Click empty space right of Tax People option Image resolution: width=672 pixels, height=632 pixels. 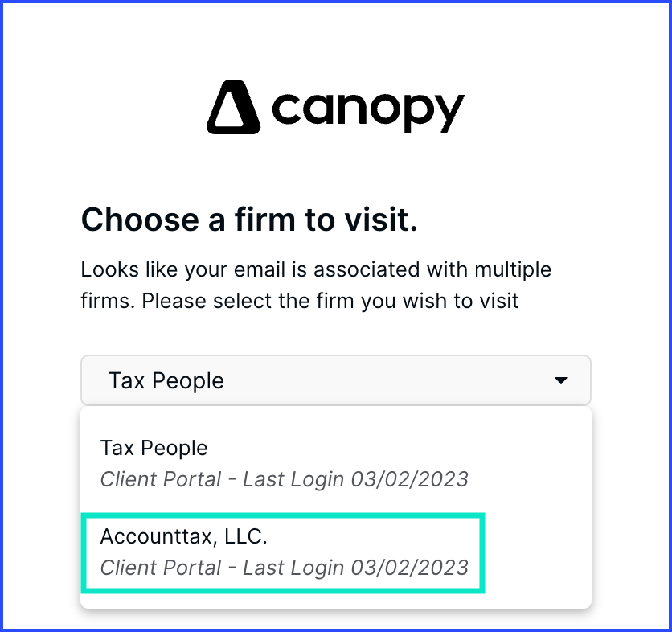529,463
